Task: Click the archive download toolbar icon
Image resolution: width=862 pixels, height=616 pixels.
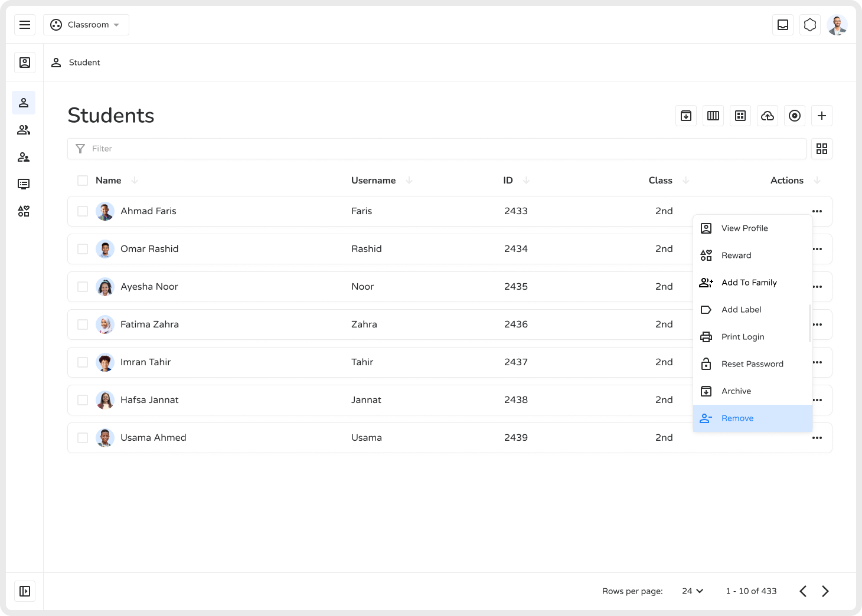Action: click(x=686, y=116)
